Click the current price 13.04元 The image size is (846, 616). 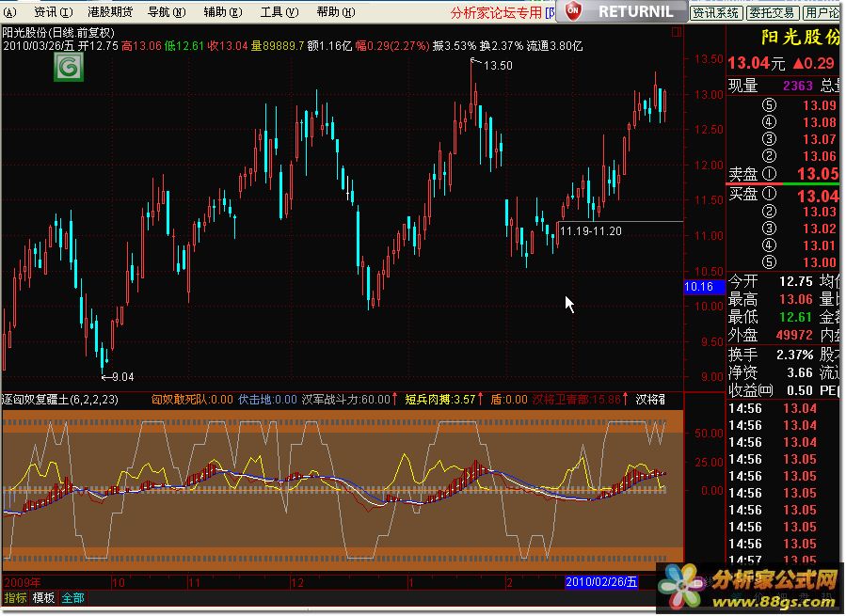point(756,64)
